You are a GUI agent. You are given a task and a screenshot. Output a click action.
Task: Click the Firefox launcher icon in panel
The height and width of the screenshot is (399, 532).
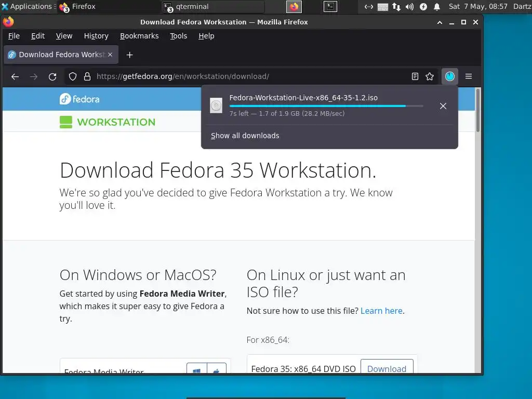tap(294, 6)
